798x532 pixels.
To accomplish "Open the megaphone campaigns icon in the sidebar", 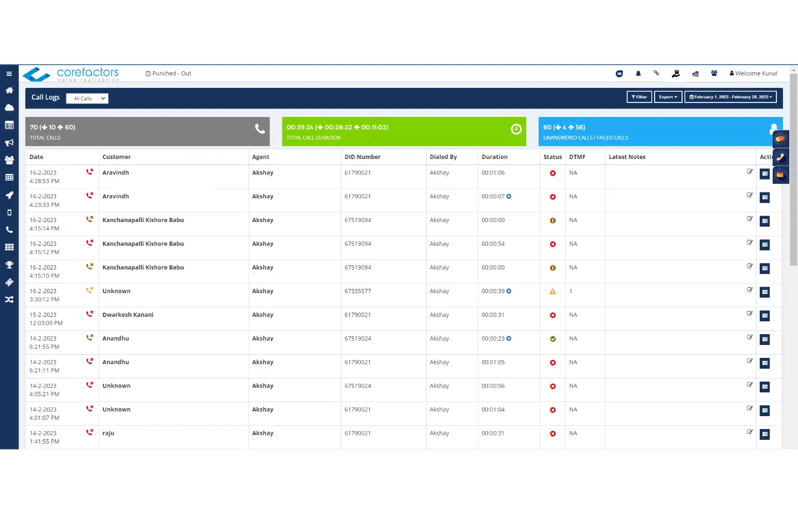I will pyautogui.click(x=9, y=143).
